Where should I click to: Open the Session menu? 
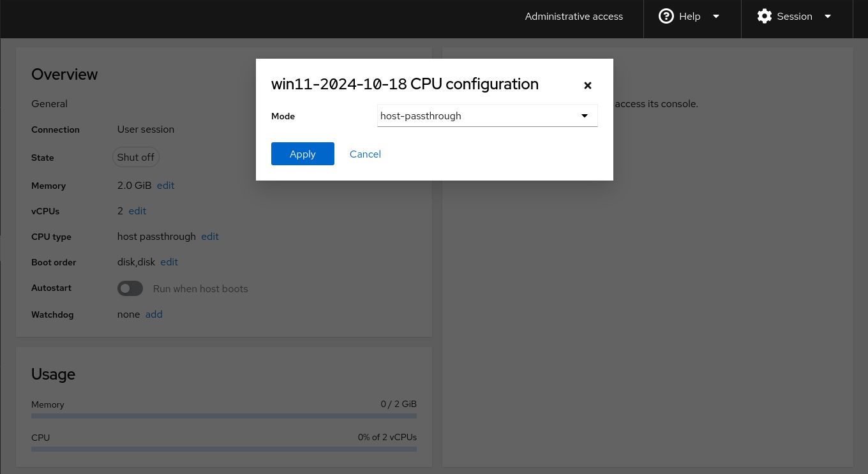coord(795,17)
